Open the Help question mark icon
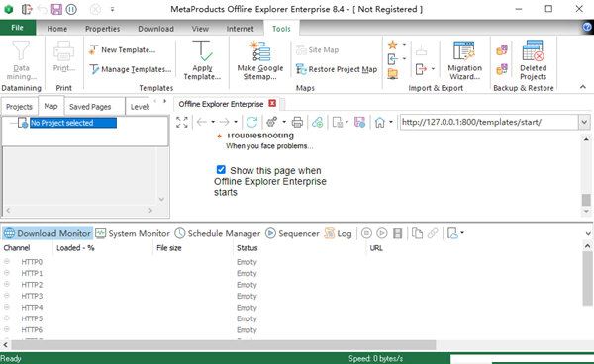Viewport: 594px width, 364px height. [587, 27]
